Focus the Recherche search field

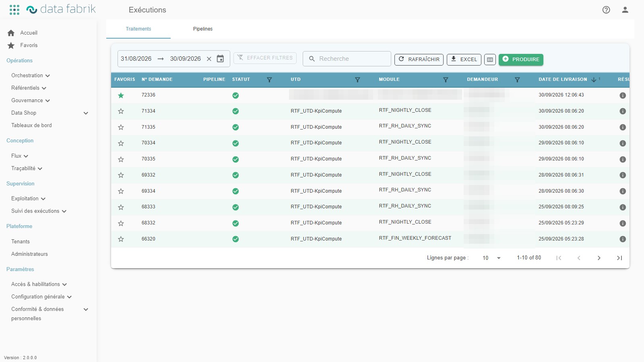pos(347,59)
